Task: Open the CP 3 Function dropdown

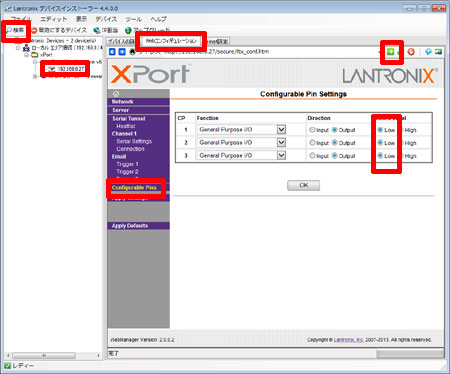Action: coord(281,155)
